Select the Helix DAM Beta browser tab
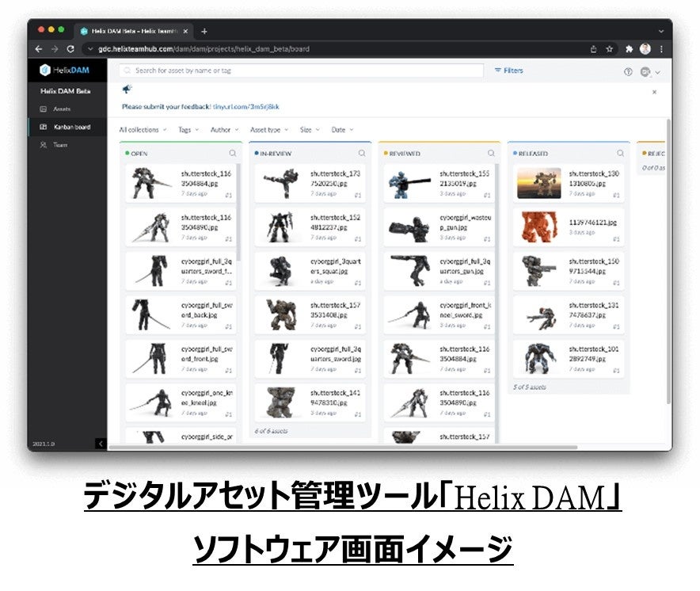 tap(134, 31)
